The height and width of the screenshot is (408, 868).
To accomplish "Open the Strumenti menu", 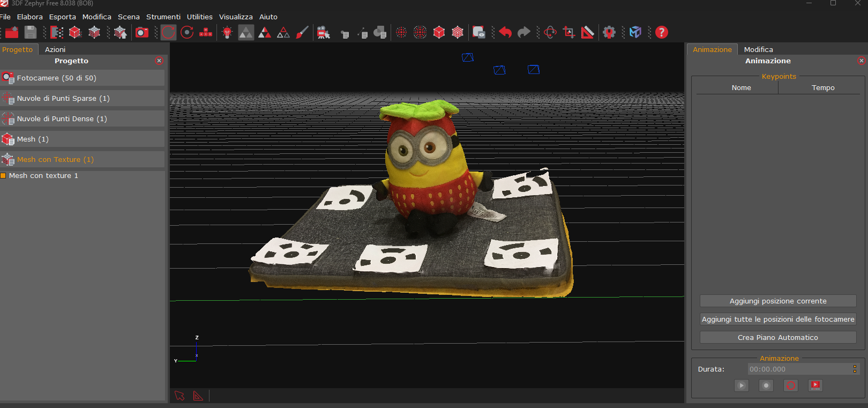I will 163,17.
